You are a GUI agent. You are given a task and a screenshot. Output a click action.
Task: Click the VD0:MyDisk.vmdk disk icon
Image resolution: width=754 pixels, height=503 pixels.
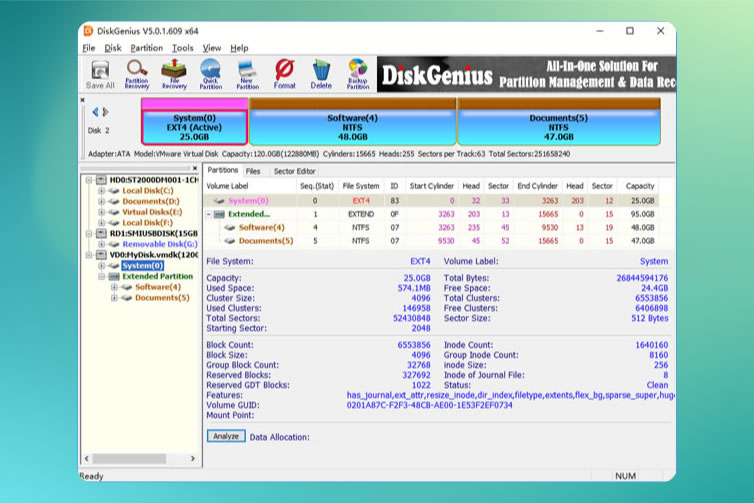[x=101, y=254]
